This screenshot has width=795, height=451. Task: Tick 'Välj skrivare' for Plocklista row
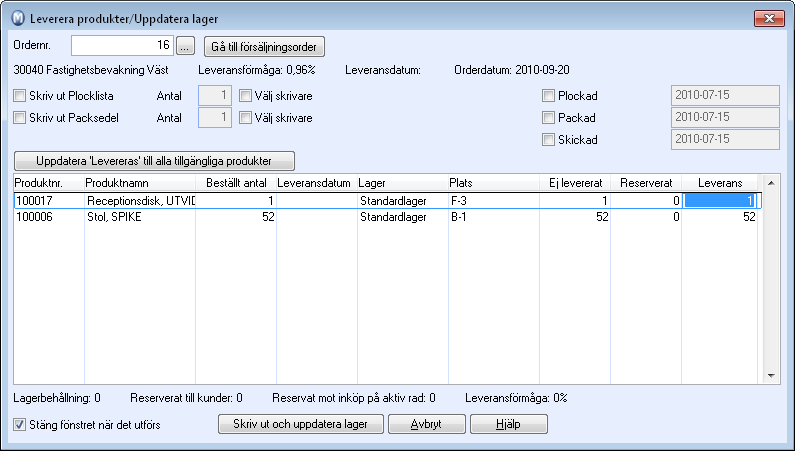click(245, 95)
